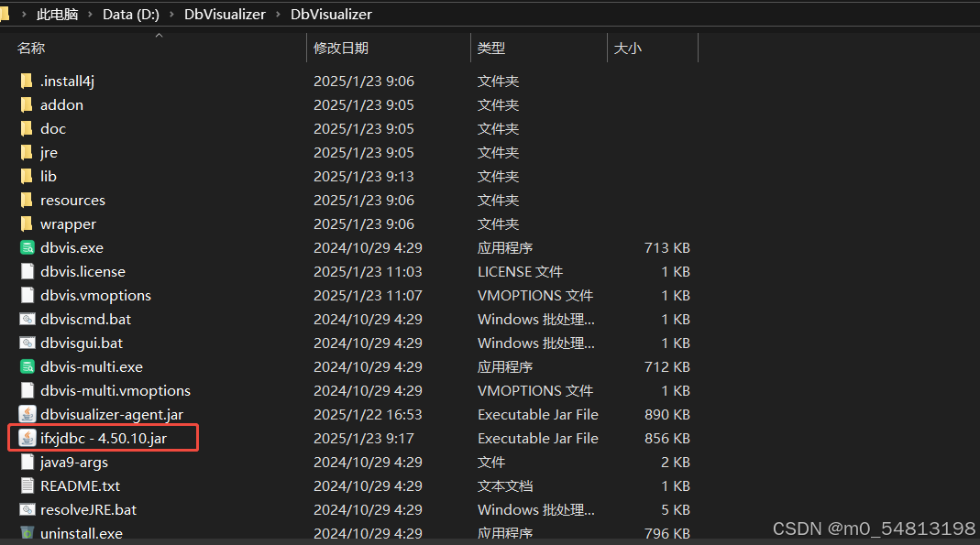Click the type LICENSE 文件
The height and width of the screenshot is (545, 980).
point(520,271)
